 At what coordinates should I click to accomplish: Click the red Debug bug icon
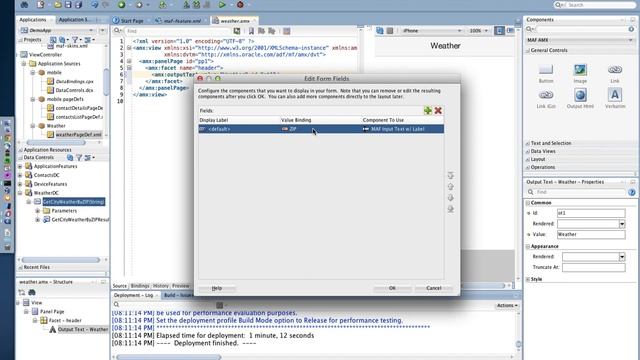coord(240,4)
